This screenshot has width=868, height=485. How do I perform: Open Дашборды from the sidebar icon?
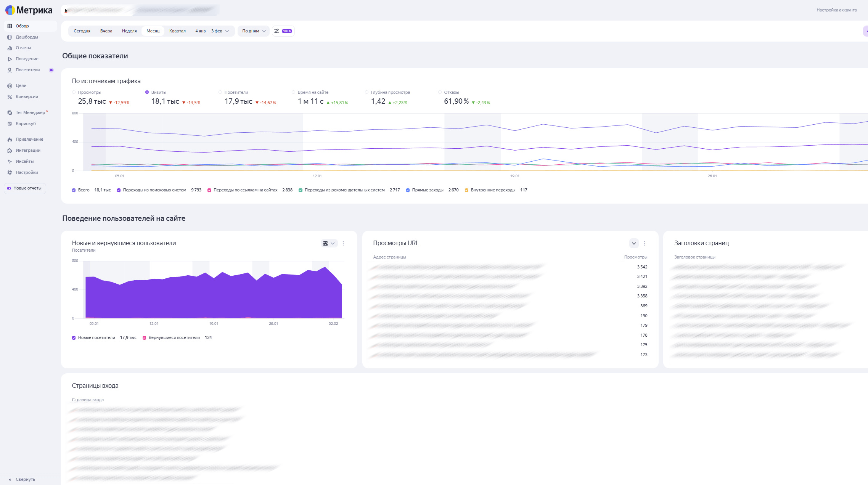click(10, 37)
